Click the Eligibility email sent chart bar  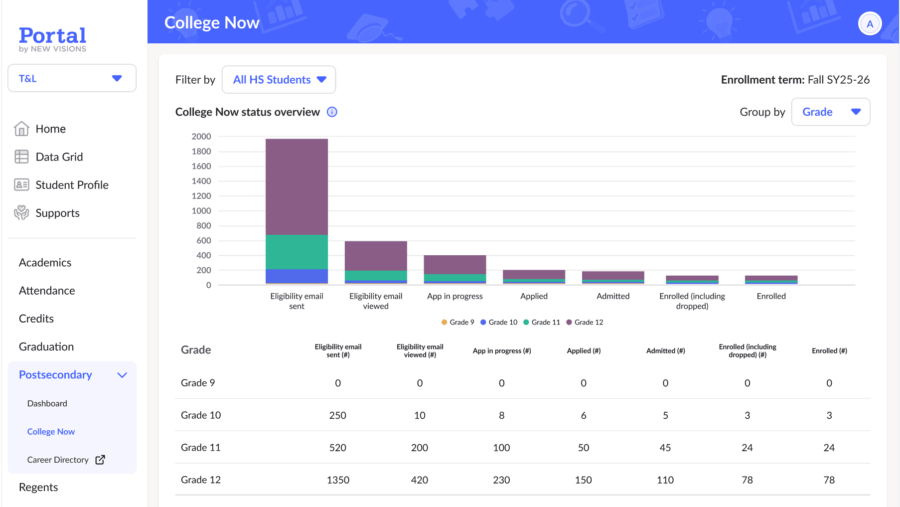tap(296, 211)
